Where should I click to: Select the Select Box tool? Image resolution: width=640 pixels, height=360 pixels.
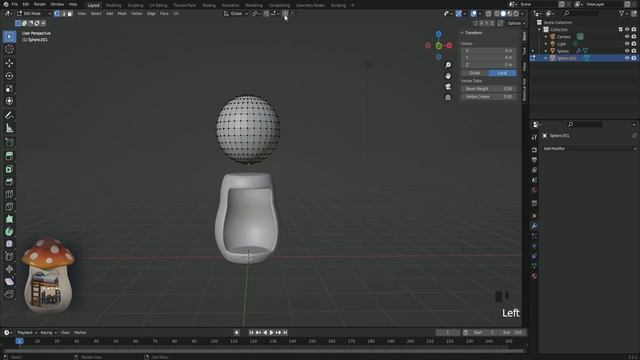[x=9, y=37]
